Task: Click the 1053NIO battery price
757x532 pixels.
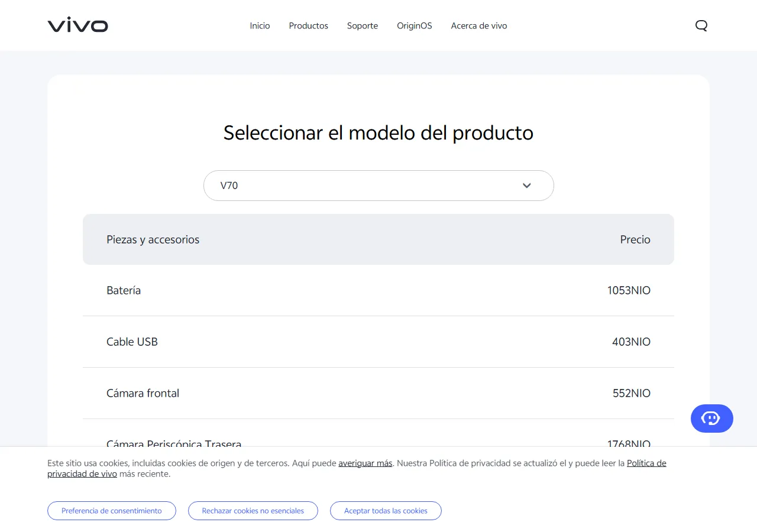Action: [x=629, y=290]
